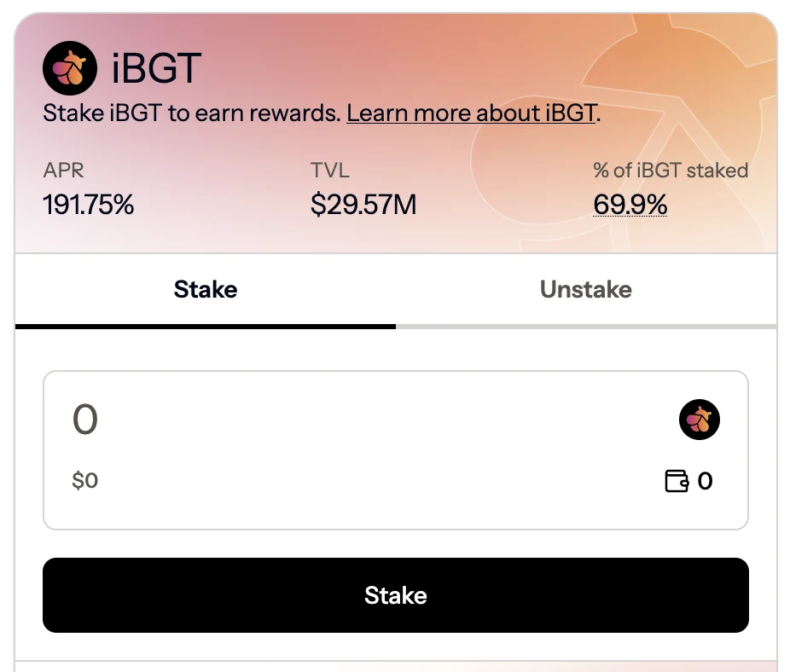Click the wallet balance icon

coord(677,482)
